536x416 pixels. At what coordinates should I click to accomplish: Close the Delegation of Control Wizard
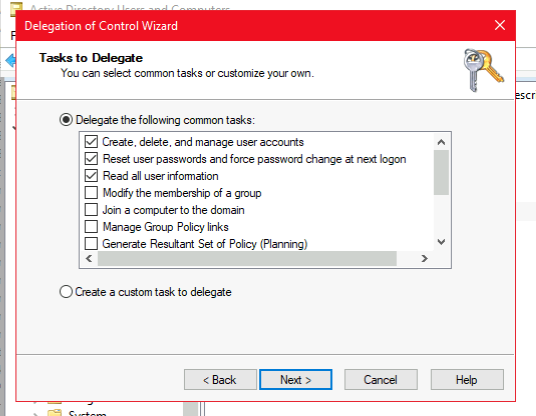tap(500, 25)
